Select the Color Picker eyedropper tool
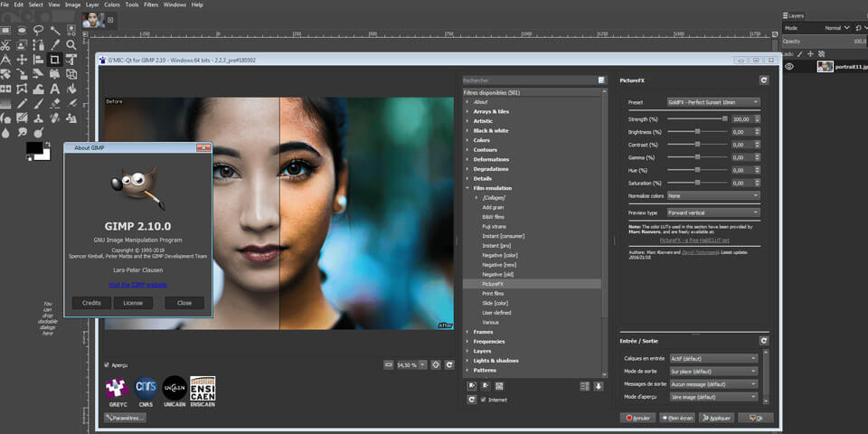 [x=55, y=45]
